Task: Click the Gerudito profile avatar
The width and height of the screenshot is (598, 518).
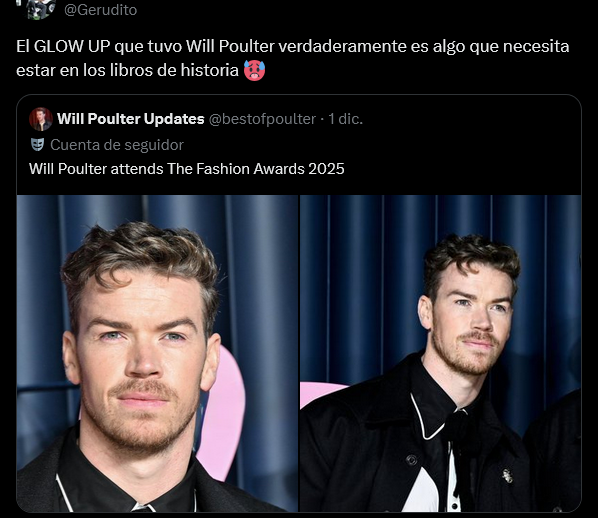Action: [x=41, y=8]
